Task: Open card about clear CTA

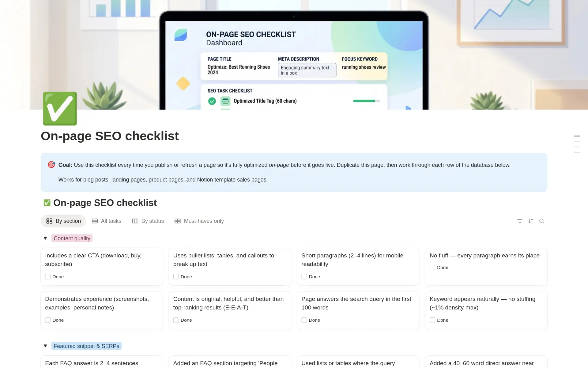Action: coord(102,267)
